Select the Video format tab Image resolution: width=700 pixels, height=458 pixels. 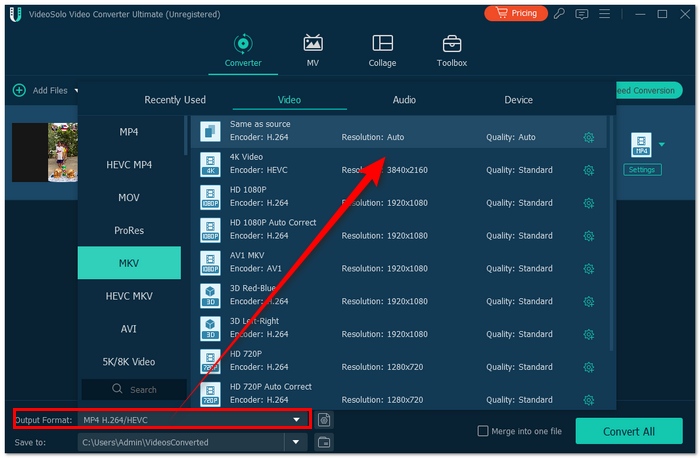coord(289,100)
